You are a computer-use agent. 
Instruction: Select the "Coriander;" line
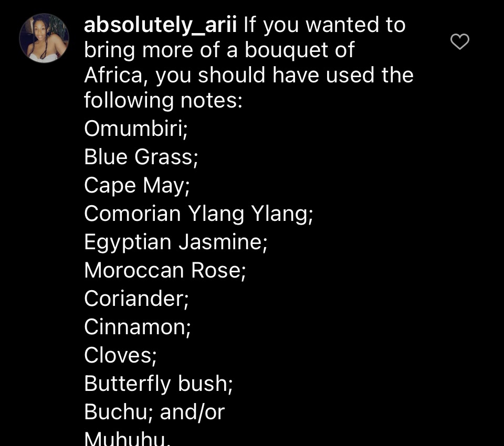coord(136,299)
